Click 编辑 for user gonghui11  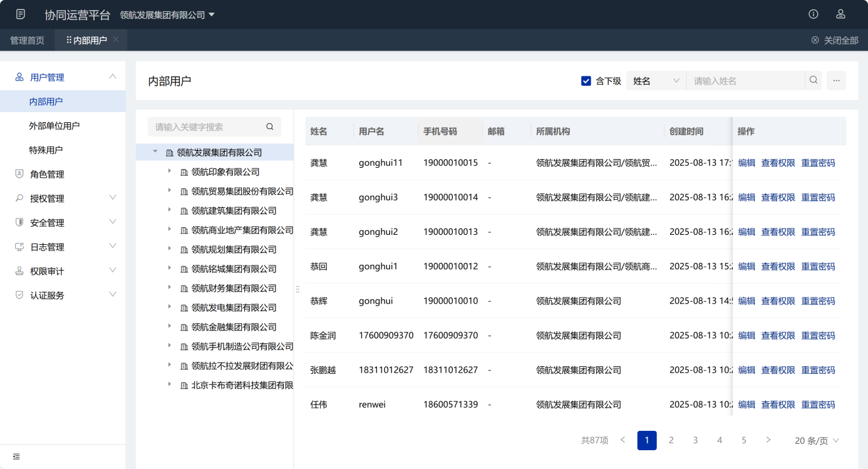pos(747,163)
